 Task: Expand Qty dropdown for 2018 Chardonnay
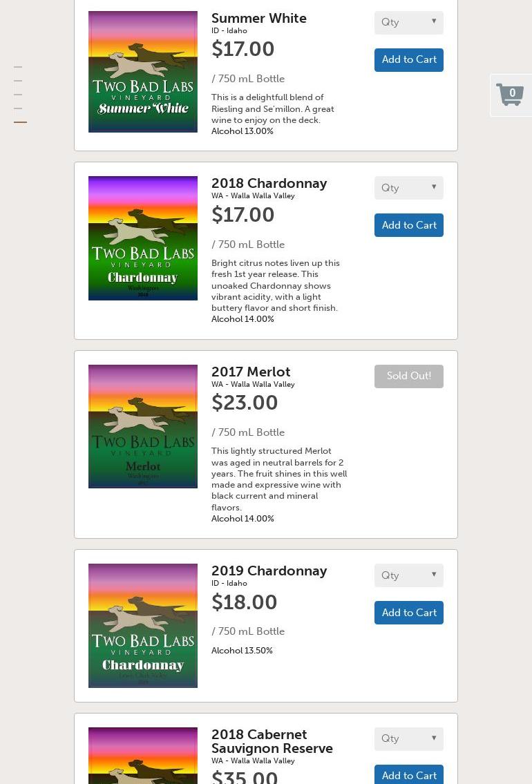409,188
